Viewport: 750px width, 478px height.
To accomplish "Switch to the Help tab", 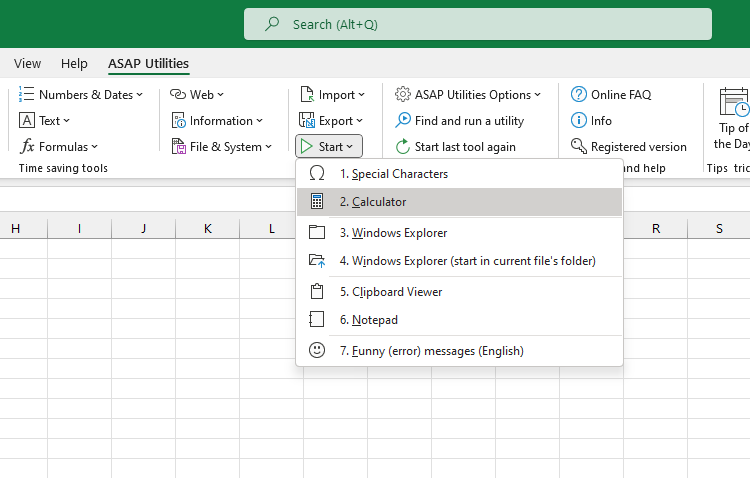I will [x=74, y=63].
